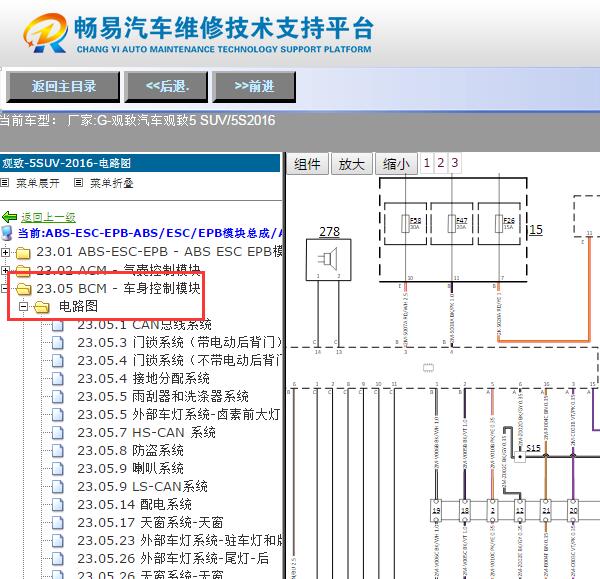Go forward with the >>前进 button
This screenshot has height=579, width=600.
(254, 86)
